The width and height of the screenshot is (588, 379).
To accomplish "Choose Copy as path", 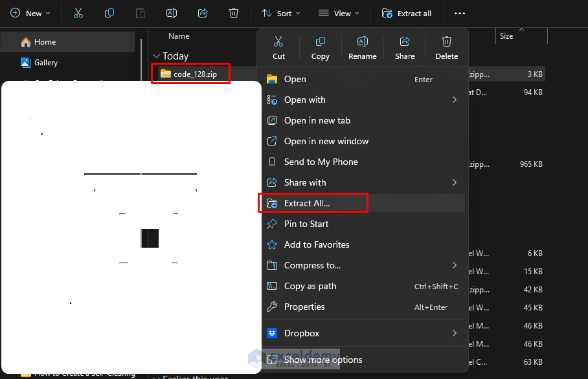I will (363, 286).
